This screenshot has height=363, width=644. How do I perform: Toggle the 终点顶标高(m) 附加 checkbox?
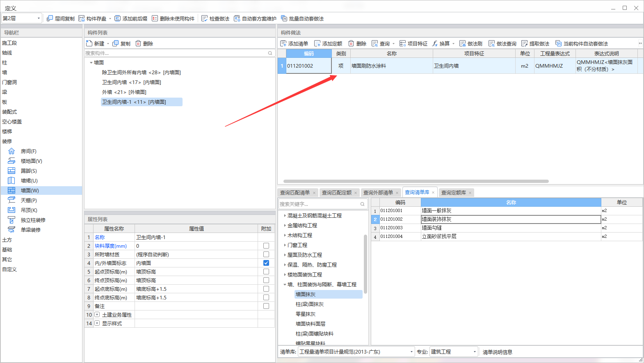tap(266, 280)
